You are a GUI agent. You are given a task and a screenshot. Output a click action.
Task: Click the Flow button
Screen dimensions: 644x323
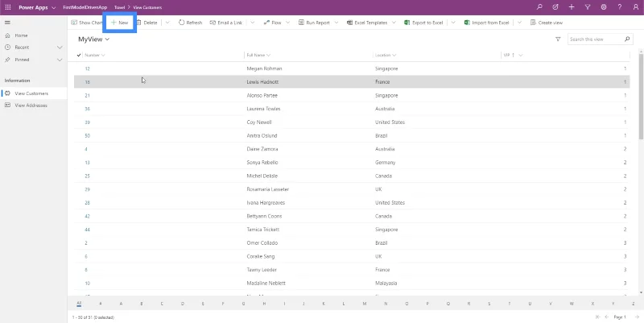pos(272,23)
